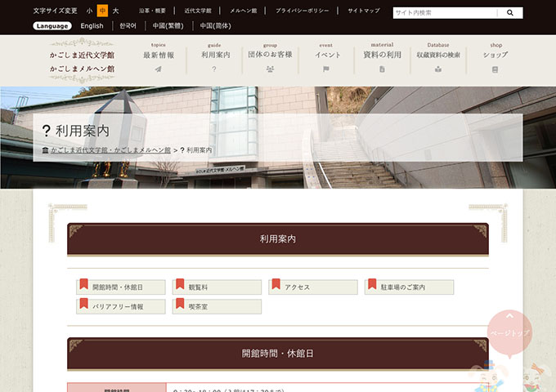
Task: Jump to 観覧料 section button
Action: tap(217, 287)
